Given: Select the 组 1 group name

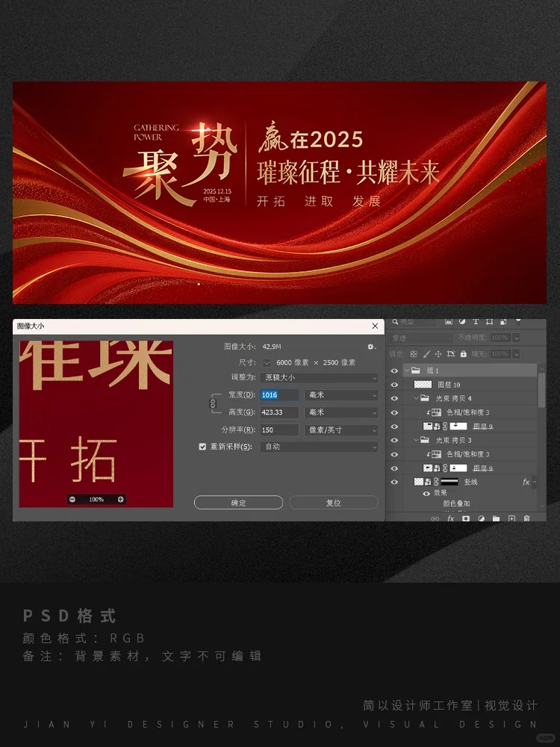Looking at the screenshot, I should (x=432, y=371).
